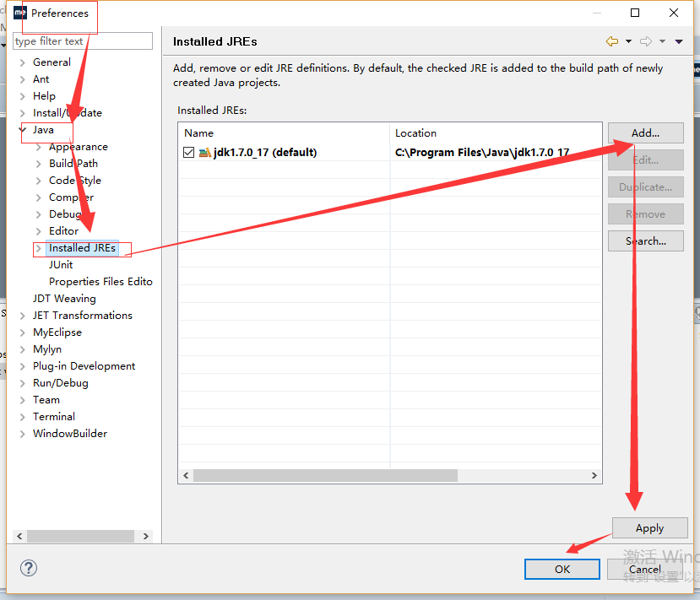This screenshot has width=700, height=600.
Task: Open the forward history dropdown arrow
Action: point(663,41)
